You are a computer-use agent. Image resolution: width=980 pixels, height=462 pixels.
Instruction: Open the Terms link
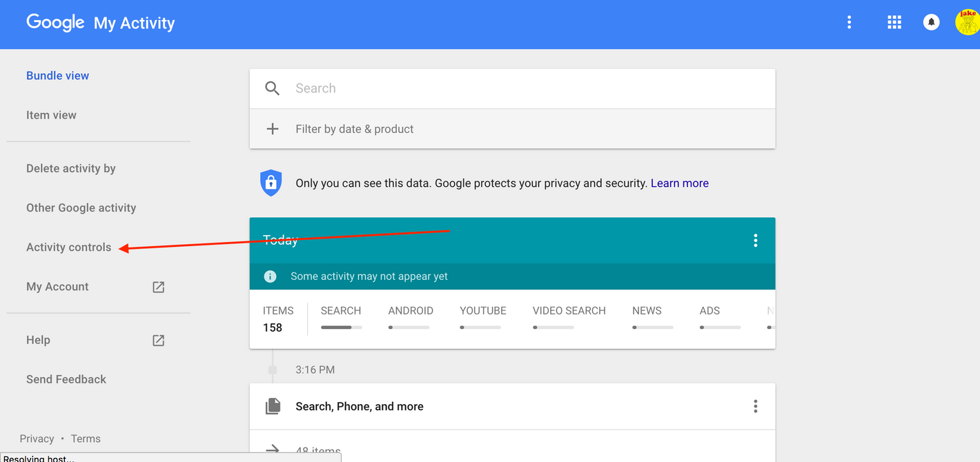pos(86,439)
